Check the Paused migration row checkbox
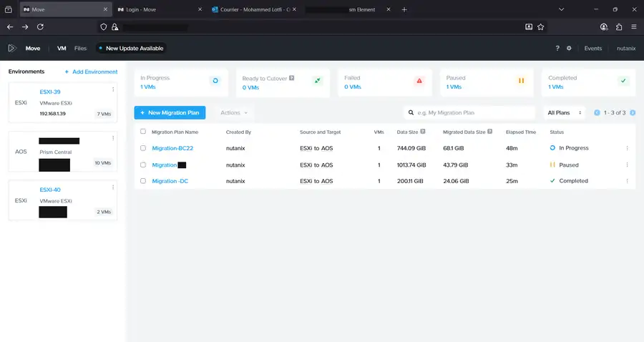644x342 pixels. click(143, 165)
